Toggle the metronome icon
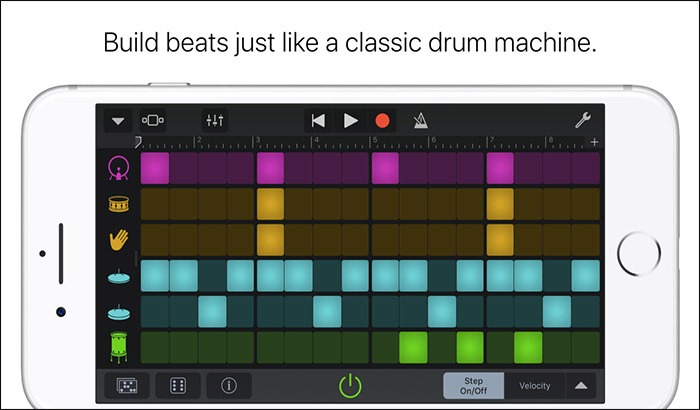This screenshot has height=410, width=700. pyautogui.click(x=420, y=121)
